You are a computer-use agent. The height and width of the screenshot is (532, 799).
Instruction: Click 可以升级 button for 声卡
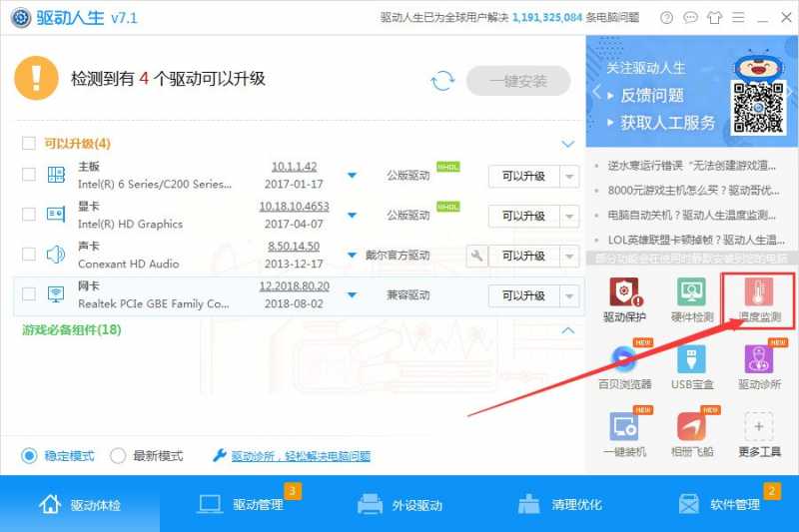coord(523,256)
